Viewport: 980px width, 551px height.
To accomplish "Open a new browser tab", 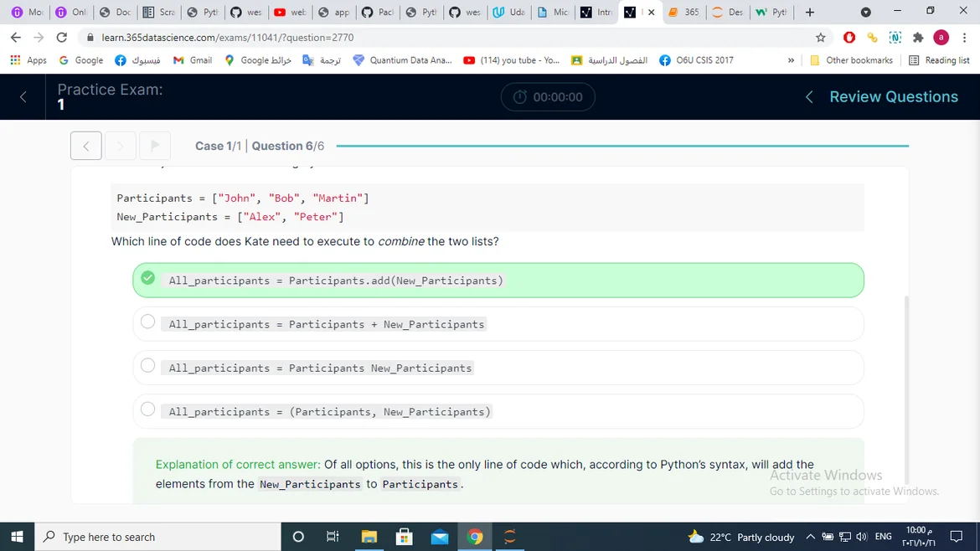I will (809, 13).
